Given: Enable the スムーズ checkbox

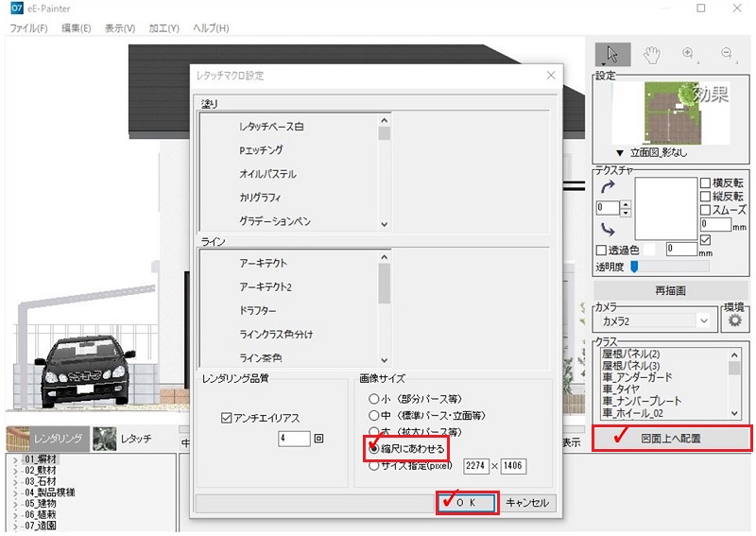Looking at the screenshot, I should pos(705,210).
